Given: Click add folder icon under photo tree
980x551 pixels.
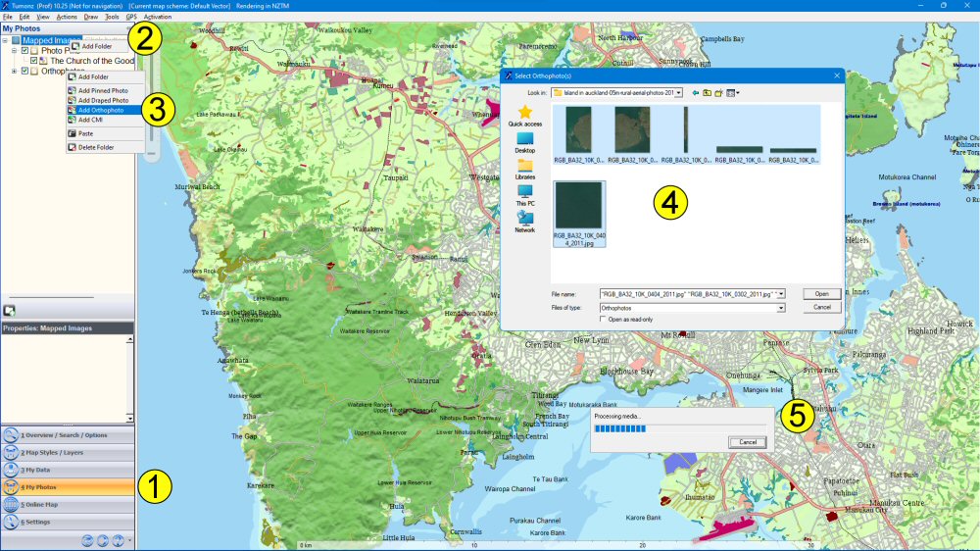Looking at the screenshot, I should point(10,310).
